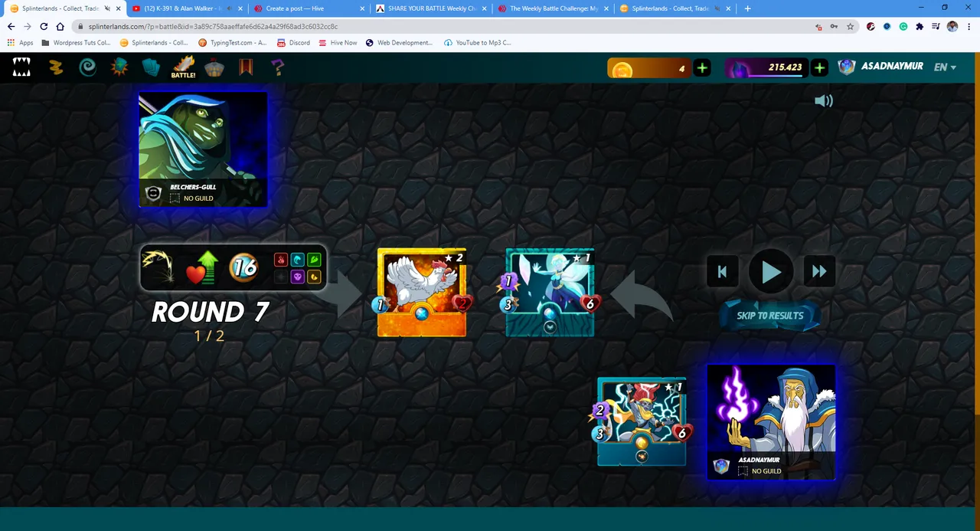The image size is (980, 531).
Task: Skip back to previous round
Action: click(722, 271)
